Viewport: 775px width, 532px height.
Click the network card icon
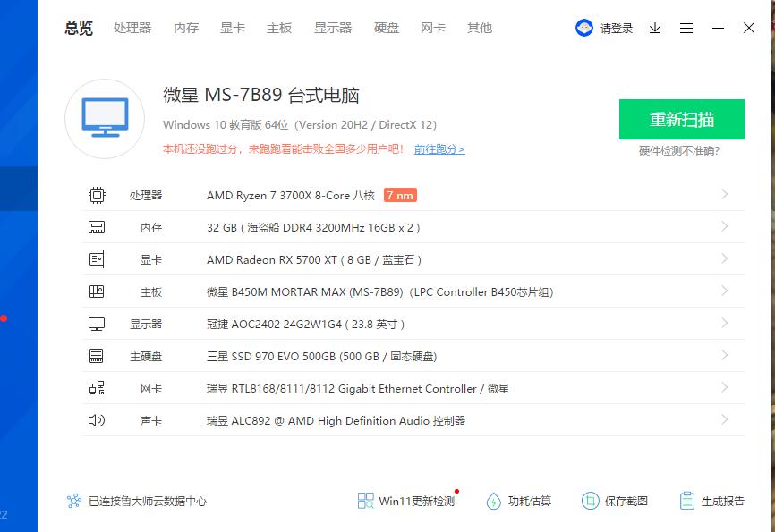tap(97, 388)
